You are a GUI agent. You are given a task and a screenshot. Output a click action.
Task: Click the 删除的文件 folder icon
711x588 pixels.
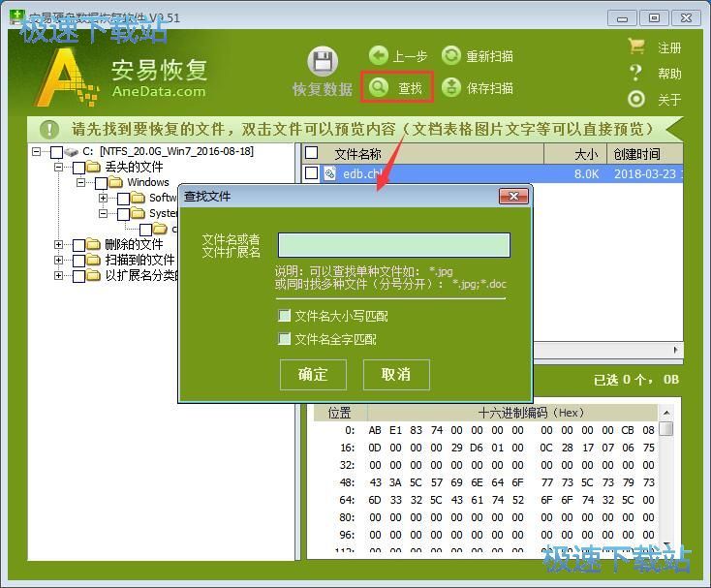pyautogui.click(x=93, y=244)
